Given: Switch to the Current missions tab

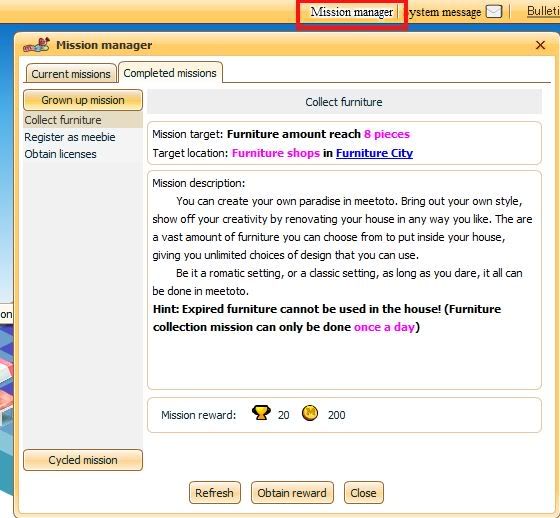Looking at the screenshot, I should [71, 74].
